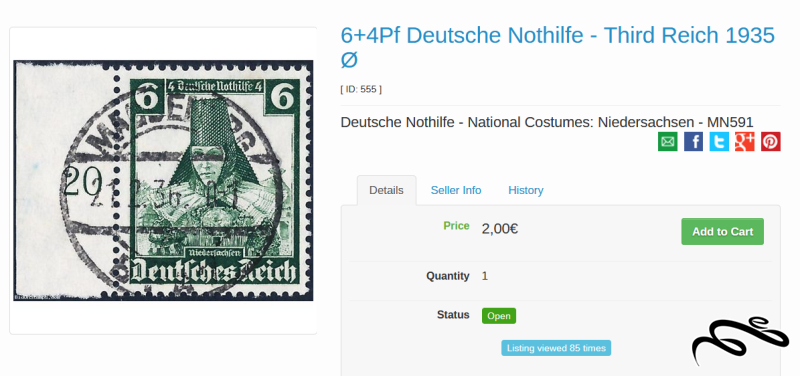Click the ID 555 label
800x376 pixels.
tap(361, 89)
